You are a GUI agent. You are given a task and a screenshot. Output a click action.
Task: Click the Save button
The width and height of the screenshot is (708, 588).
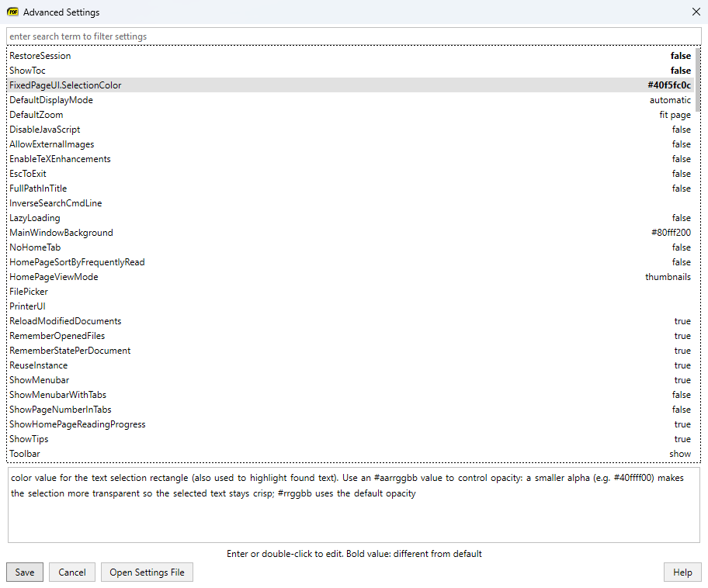point(25,572)
